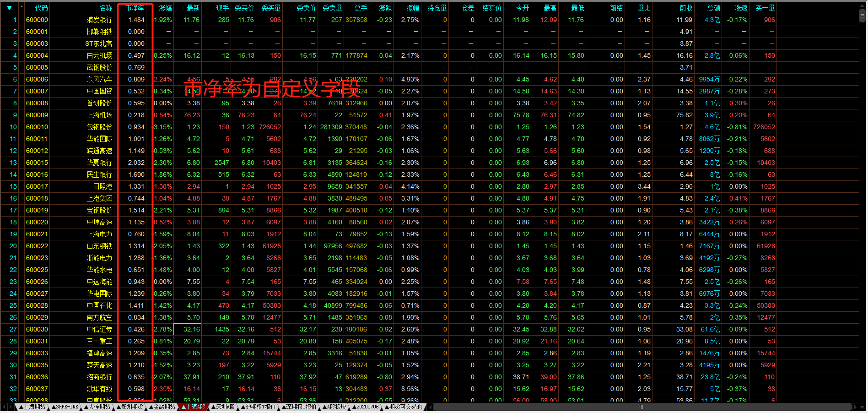Sort by the 持仓量 column header

point(437,8)
